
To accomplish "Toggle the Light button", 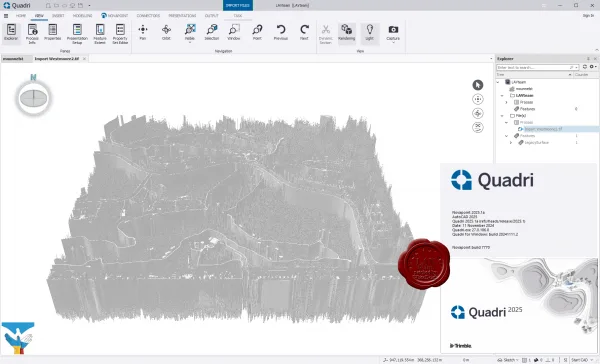I will (369, 33).
